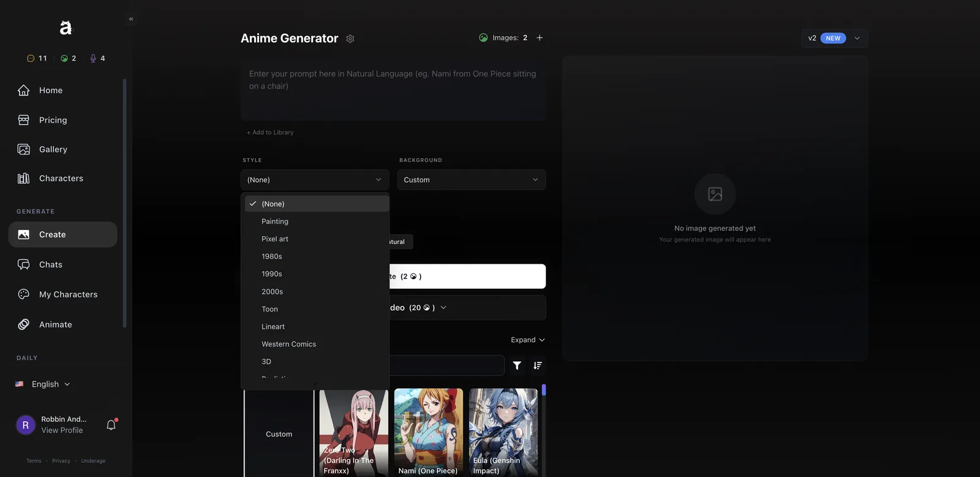The width and height of the screenshot is (980, 477).
Task: Click the coin credits counter showing 11
Action: tap(37, 58)
